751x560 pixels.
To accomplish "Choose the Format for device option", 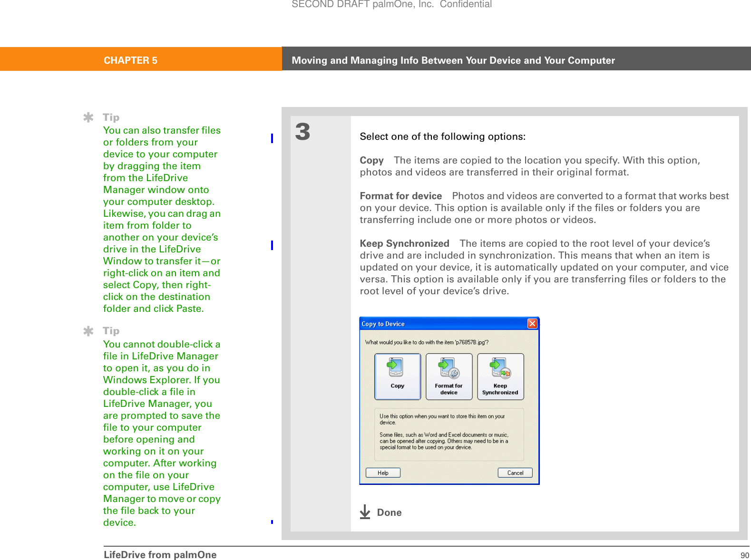I will coord(449,377).
